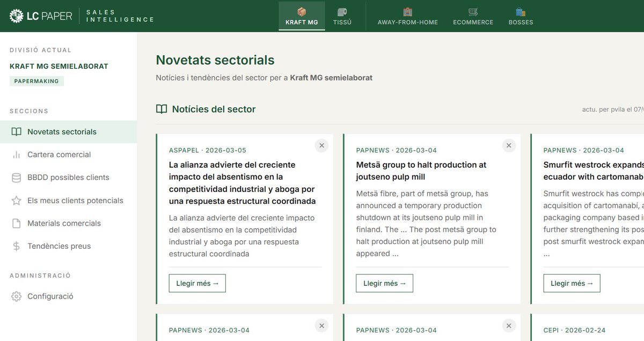Click the bar chart icon for Cartera comercial
644x341 pixels.
point(17,154)
